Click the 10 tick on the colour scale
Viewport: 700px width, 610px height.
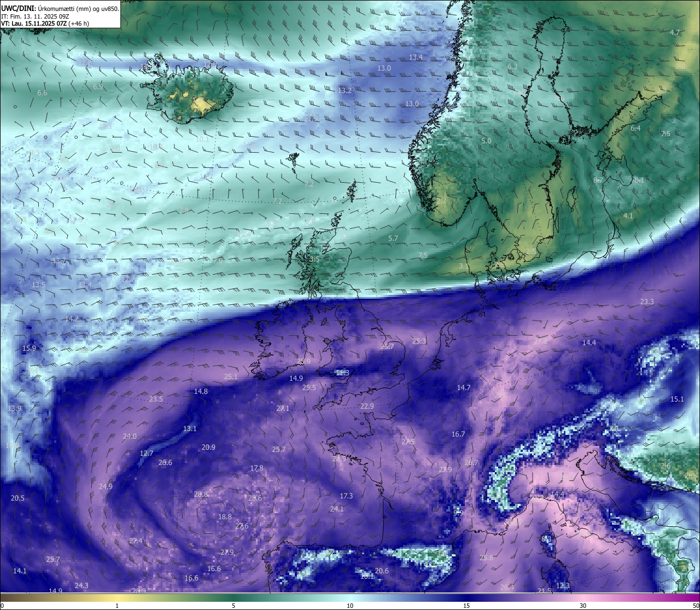[350, 606]
